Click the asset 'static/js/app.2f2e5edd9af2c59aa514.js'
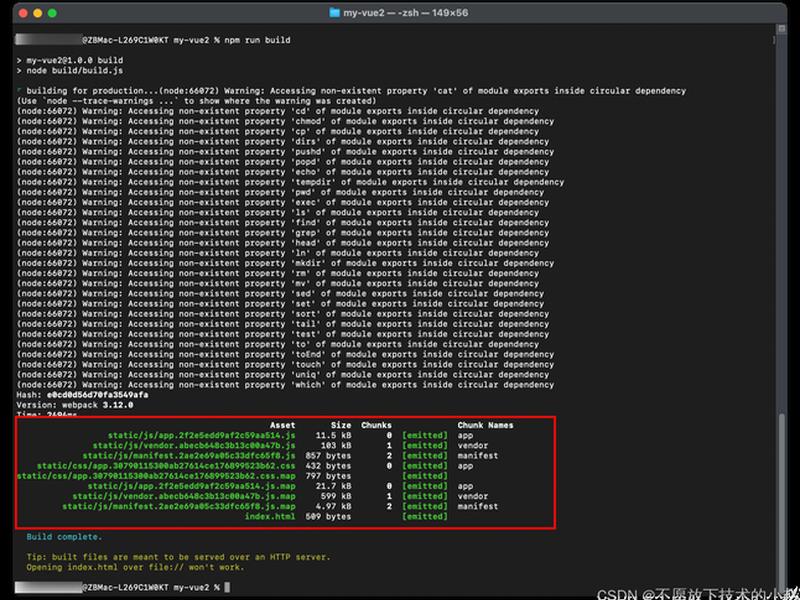Viewport: 800px width, 600px height. pos(202,436)
